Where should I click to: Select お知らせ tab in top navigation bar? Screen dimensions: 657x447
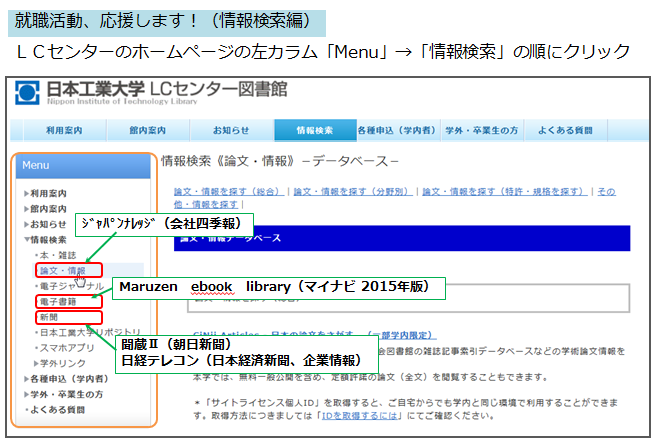tap(231, 131)
